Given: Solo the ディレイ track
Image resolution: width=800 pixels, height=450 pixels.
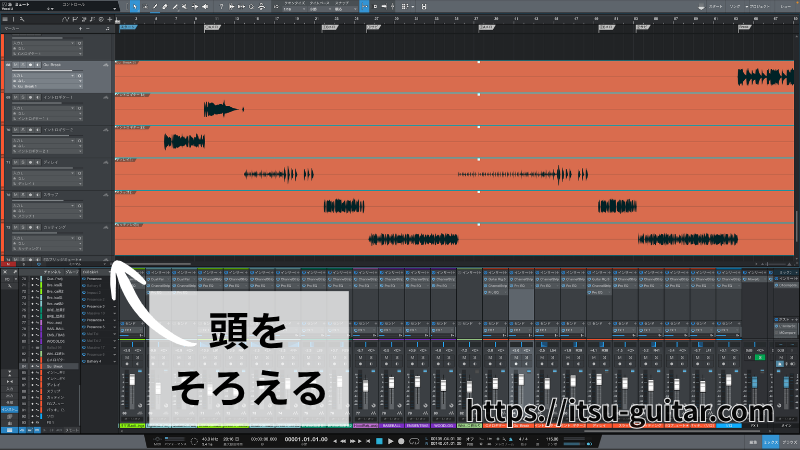Looking at the screenshot, I should click(23, 163).
